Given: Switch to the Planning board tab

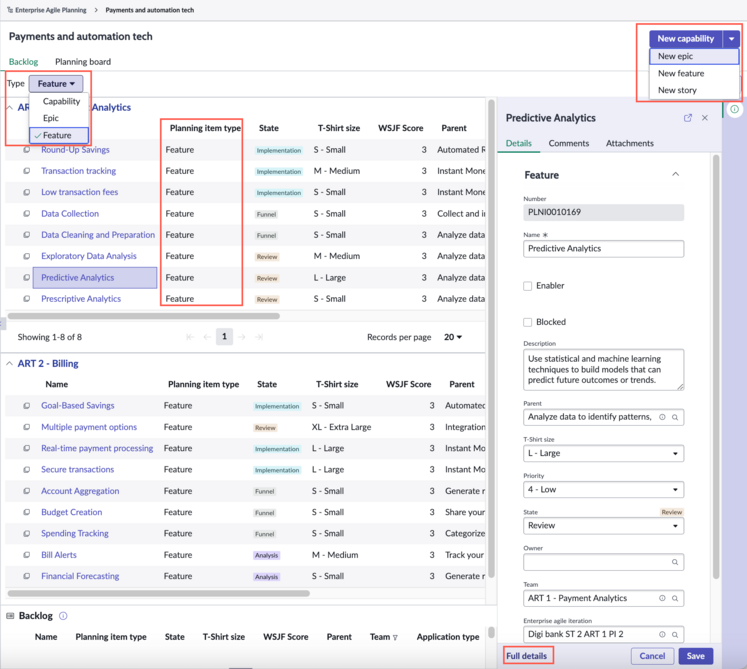Looking at the screenshot, I should coord(83,61).
